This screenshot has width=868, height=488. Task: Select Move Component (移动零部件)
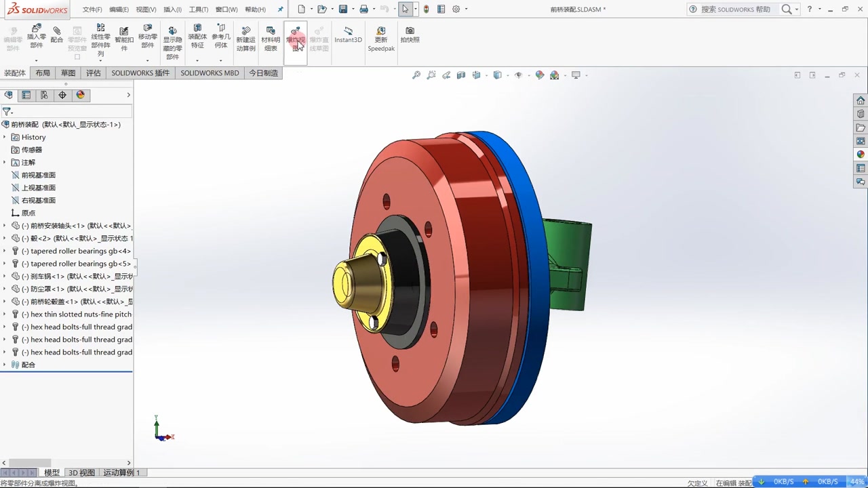(147, 37)
